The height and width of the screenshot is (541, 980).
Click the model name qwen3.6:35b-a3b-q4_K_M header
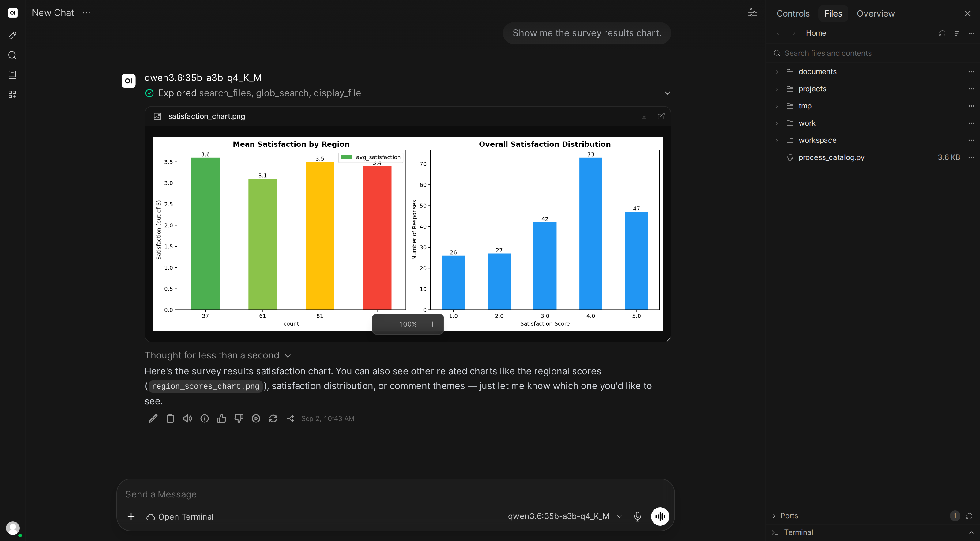coord(203,78)
